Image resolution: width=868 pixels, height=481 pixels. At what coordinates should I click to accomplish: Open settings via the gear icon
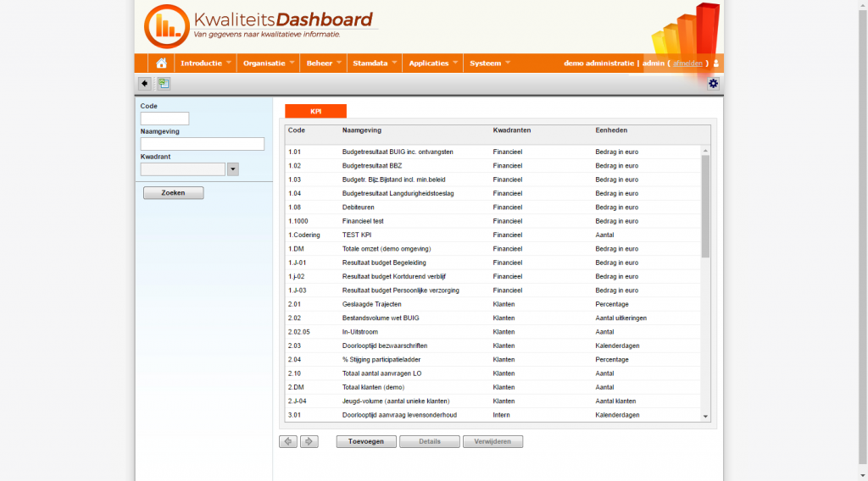pos(713,83)
